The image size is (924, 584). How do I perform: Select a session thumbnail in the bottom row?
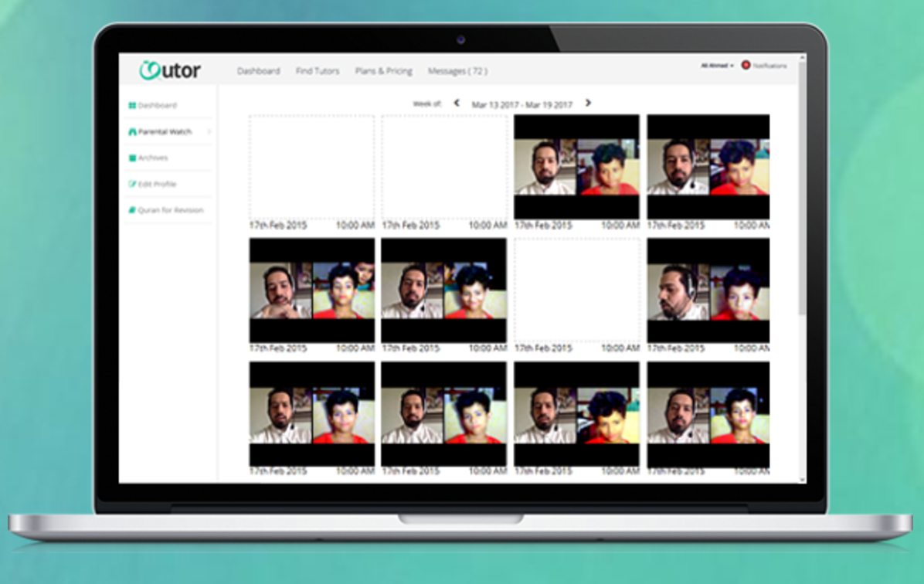pyautogui.click(x=311, y=413)
